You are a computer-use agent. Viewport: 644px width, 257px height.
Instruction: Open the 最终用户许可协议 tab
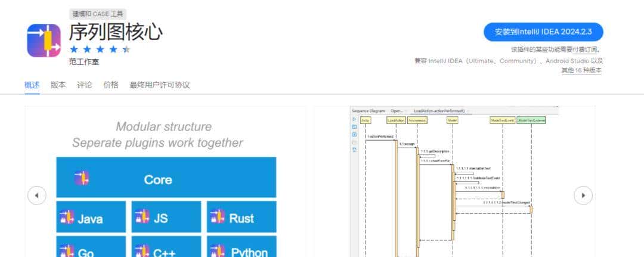pyautogui.click(x=160, y=85)
